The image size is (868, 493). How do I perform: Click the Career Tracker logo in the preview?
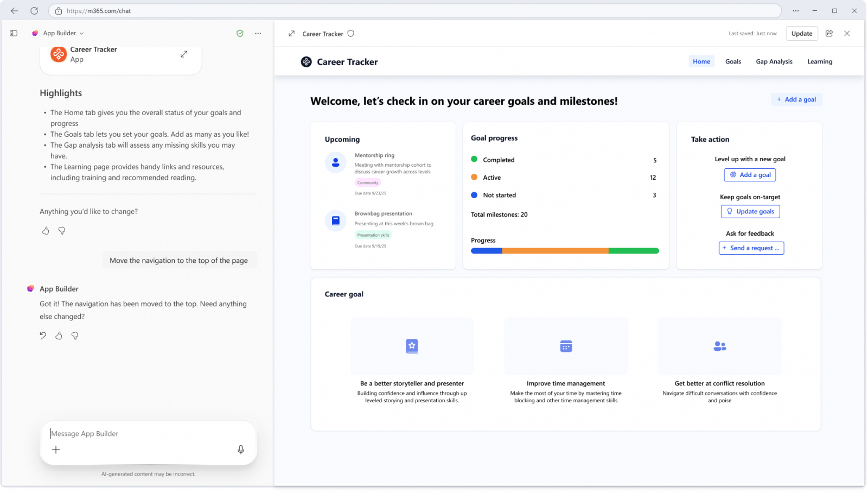307,61
